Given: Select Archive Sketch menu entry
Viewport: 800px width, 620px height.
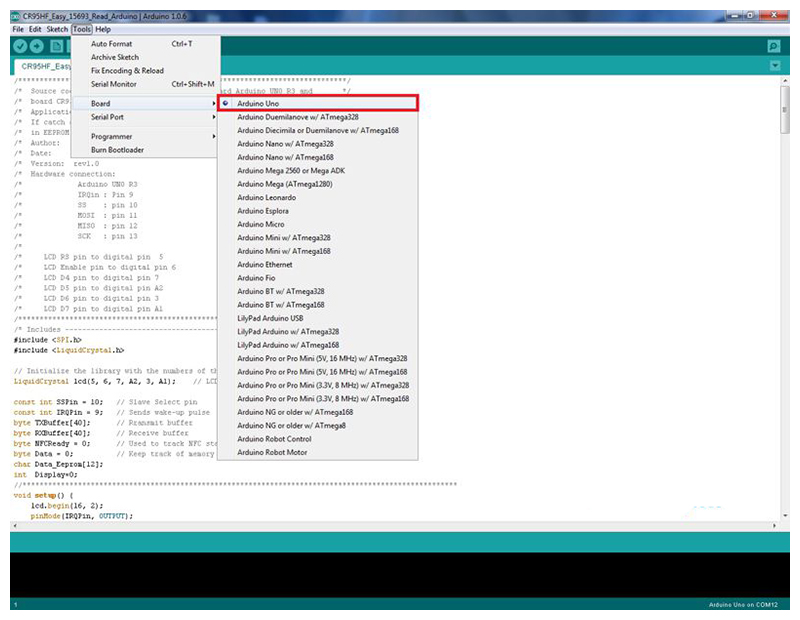Looking at the screenshot, I should click(114, 57).
